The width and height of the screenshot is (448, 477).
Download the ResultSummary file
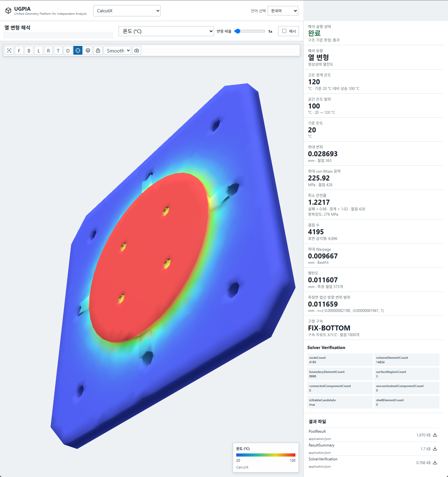coord(435,449)
